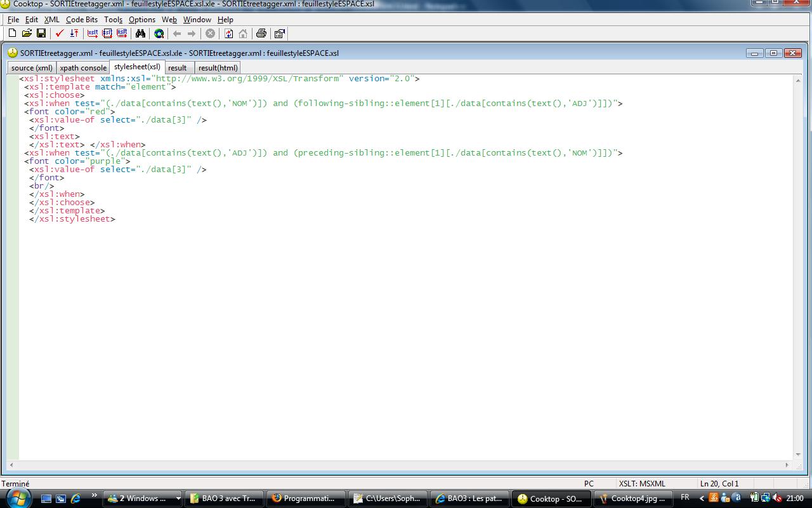812x508 pixels.
Task: Print the document with the printer icon
Action: [x=261, y=33]
